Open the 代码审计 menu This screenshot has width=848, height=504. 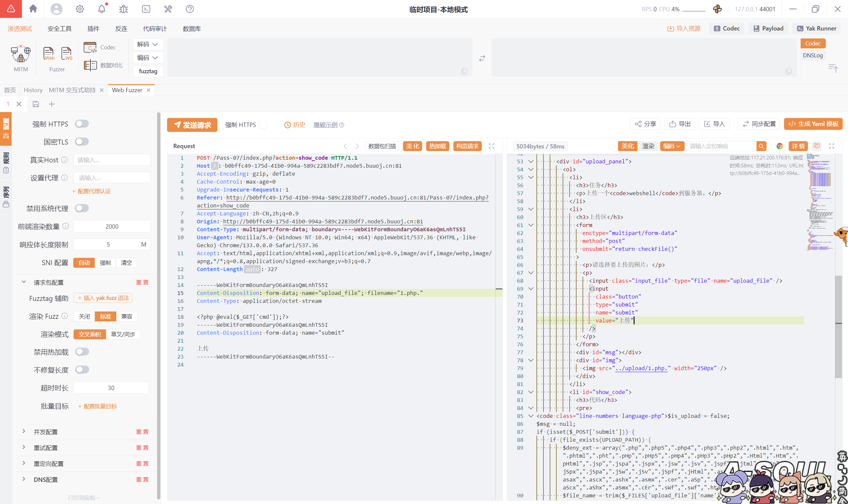154,28
